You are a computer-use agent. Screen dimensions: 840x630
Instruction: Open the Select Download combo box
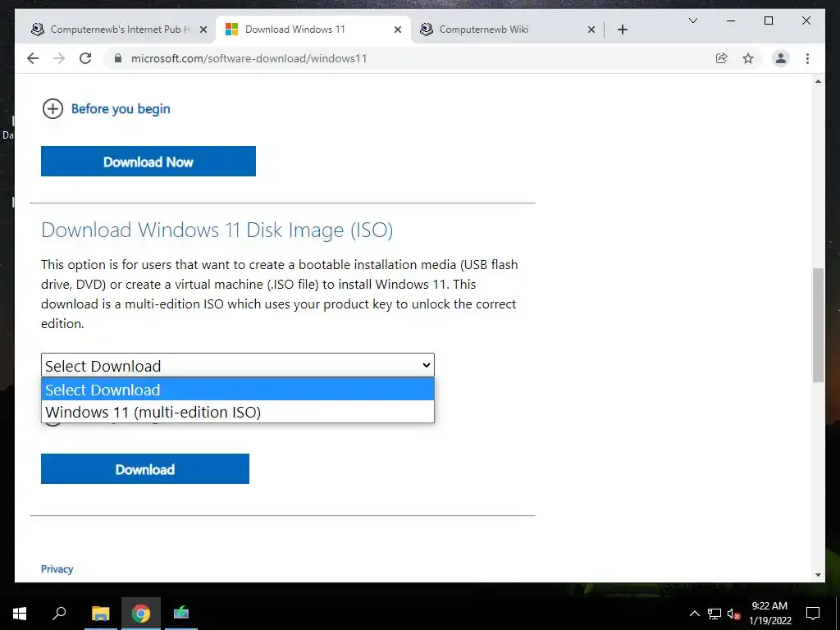[x=238, y=365]
